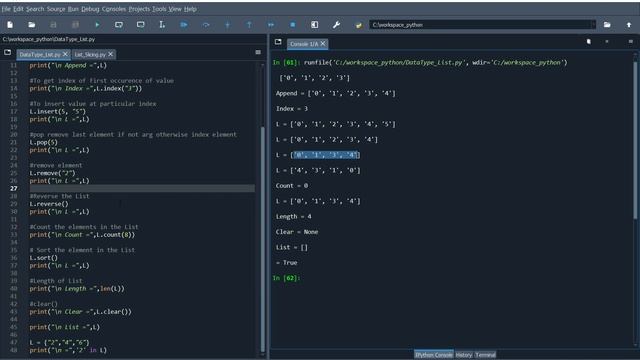Click the L.remove("2") code line
640x360 pixels.
(52, 173)
